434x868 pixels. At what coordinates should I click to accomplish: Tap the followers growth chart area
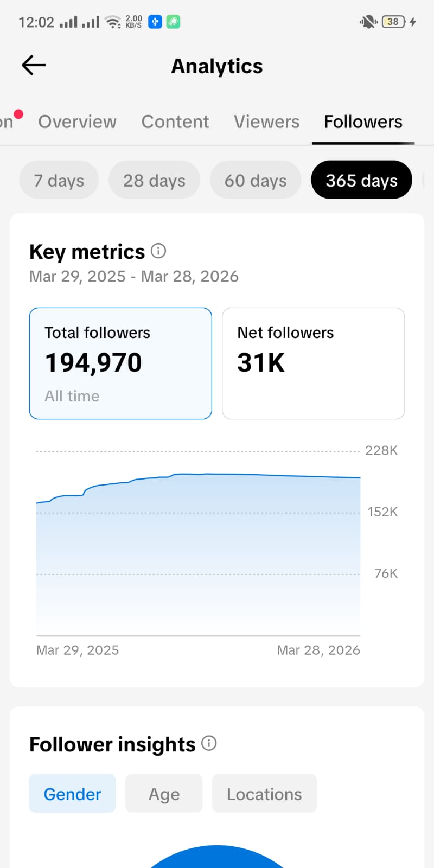pos(198,553)
